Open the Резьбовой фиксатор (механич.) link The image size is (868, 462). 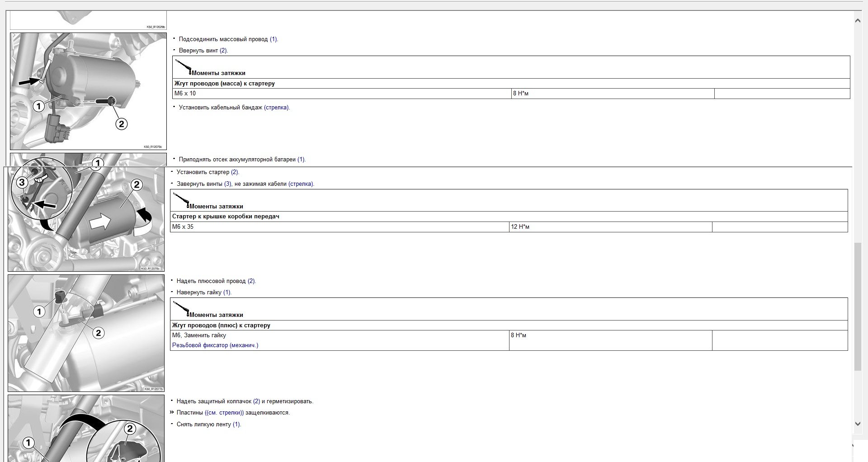(215, 345)
